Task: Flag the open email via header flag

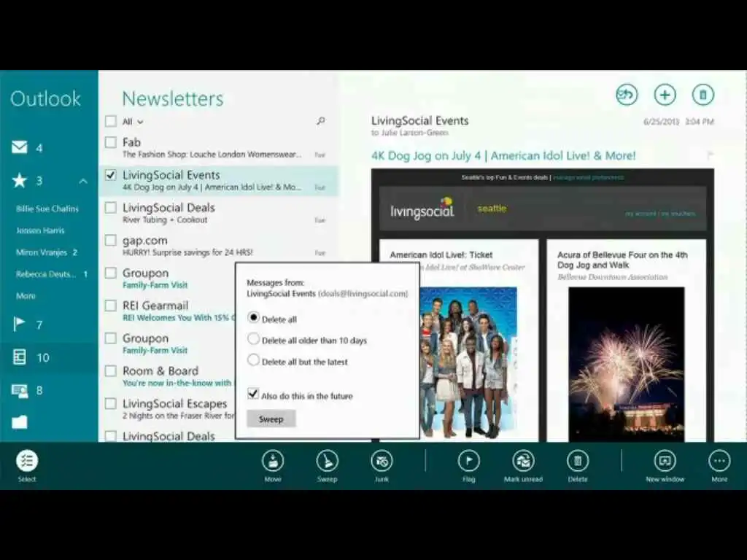Action: tap(710, 155)
